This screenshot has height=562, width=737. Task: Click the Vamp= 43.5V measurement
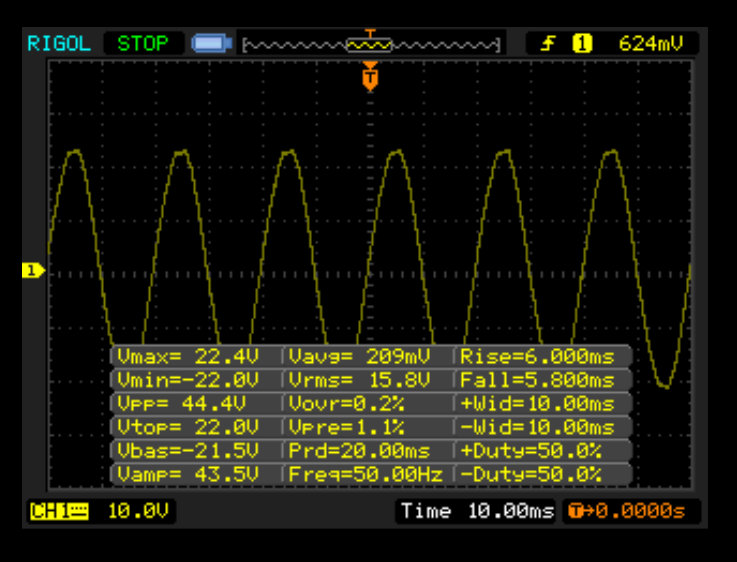coord(188,474)
